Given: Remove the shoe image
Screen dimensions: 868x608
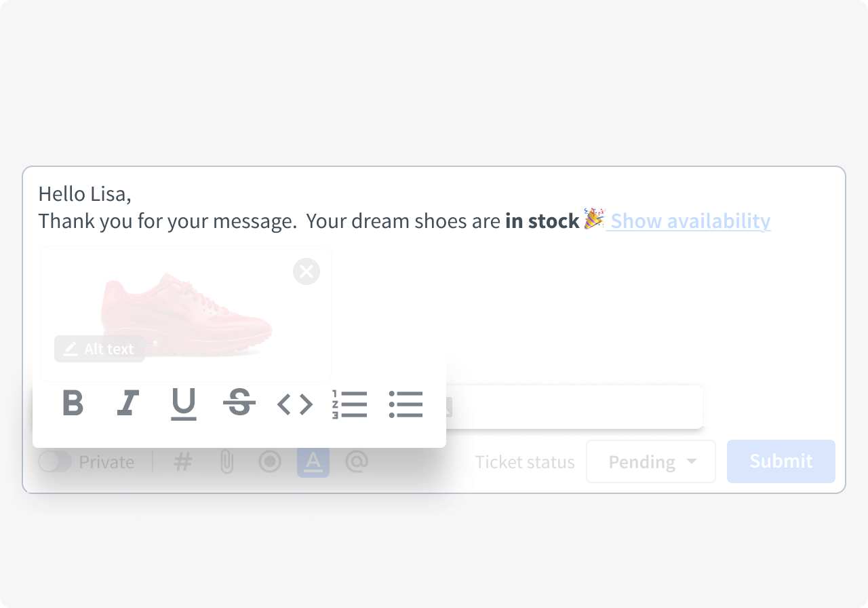Looking at the screenshot, I should click(306, 271).
